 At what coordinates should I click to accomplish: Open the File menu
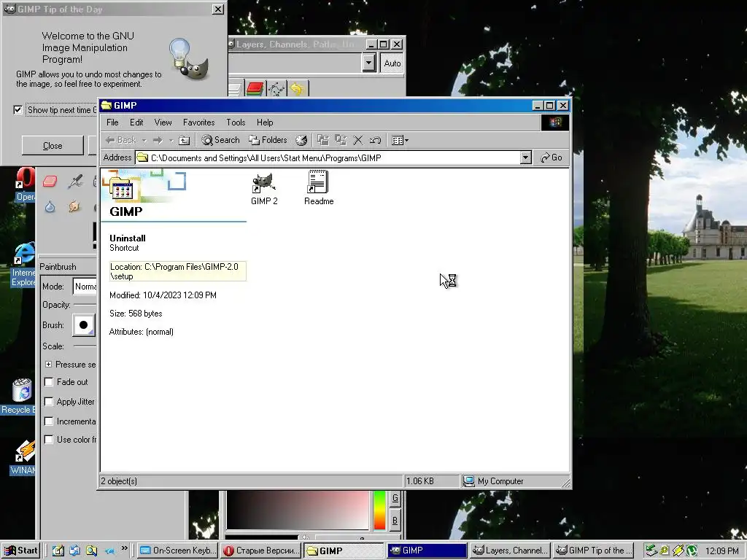[112, 122]
